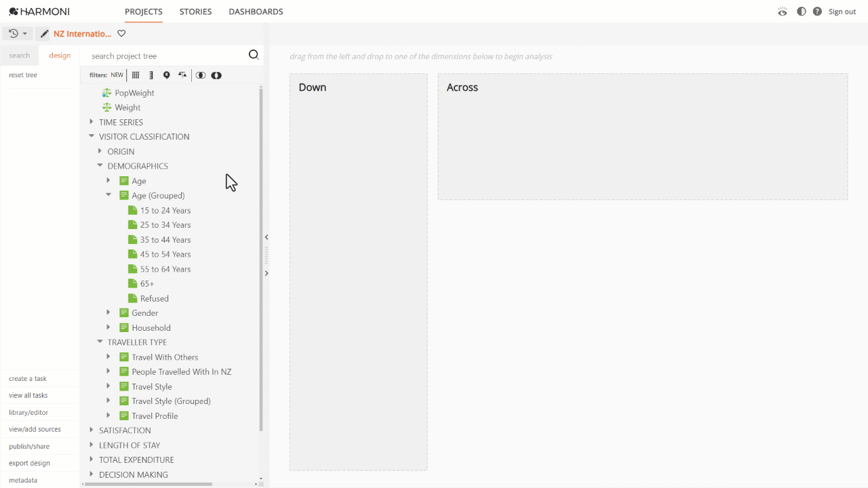Image resolution: width=868 pixels, height=488 pixels.
Task: Expand the Age question node
Action: 108,180
